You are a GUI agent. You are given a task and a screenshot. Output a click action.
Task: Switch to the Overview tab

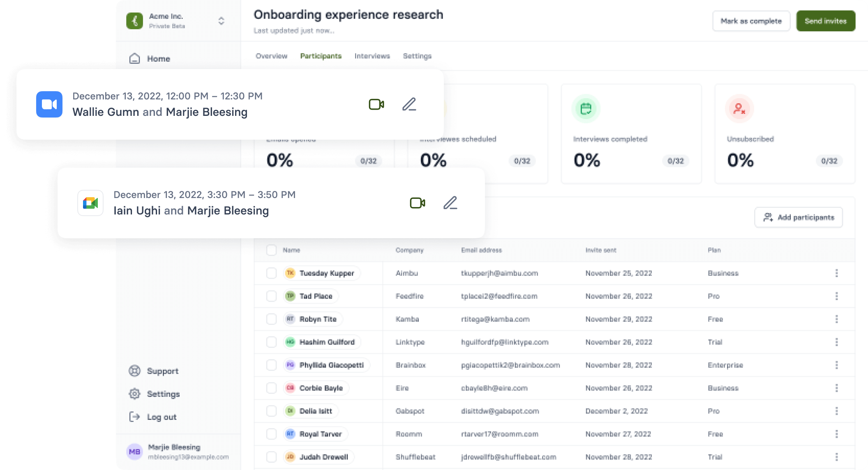pyautogui.click(x=271, y=56)
